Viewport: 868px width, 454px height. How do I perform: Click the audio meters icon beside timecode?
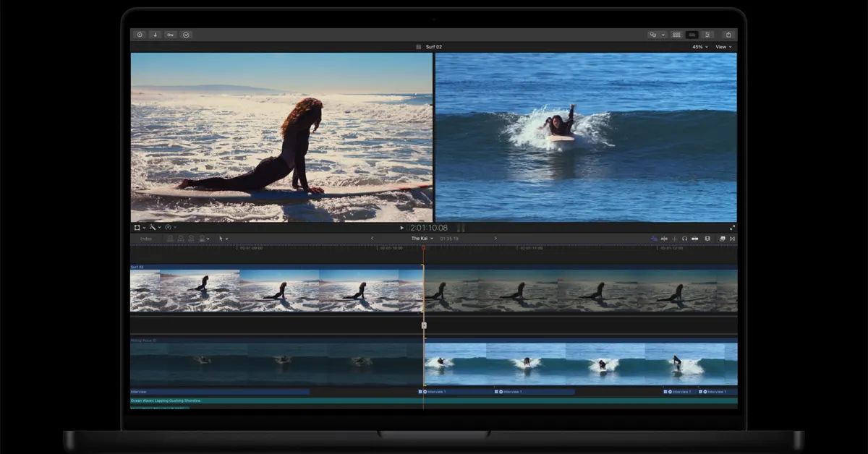tap(461, 227)
